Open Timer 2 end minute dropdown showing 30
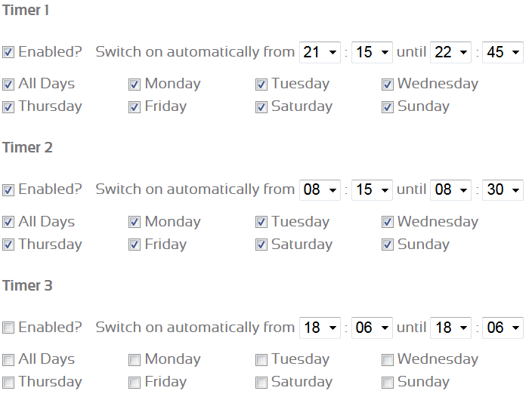Viewport: 532px width, 397px height. point(503,189)
